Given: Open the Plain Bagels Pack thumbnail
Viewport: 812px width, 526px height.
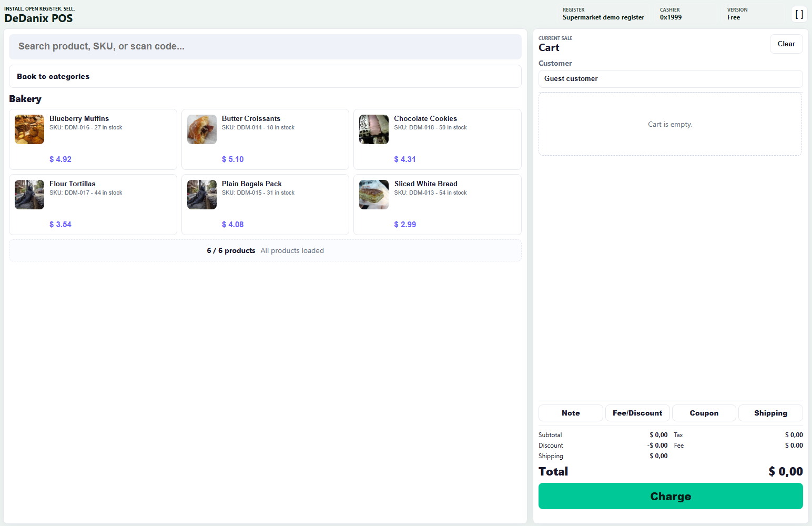Looking at the screenshot, I should click(202, 195).
